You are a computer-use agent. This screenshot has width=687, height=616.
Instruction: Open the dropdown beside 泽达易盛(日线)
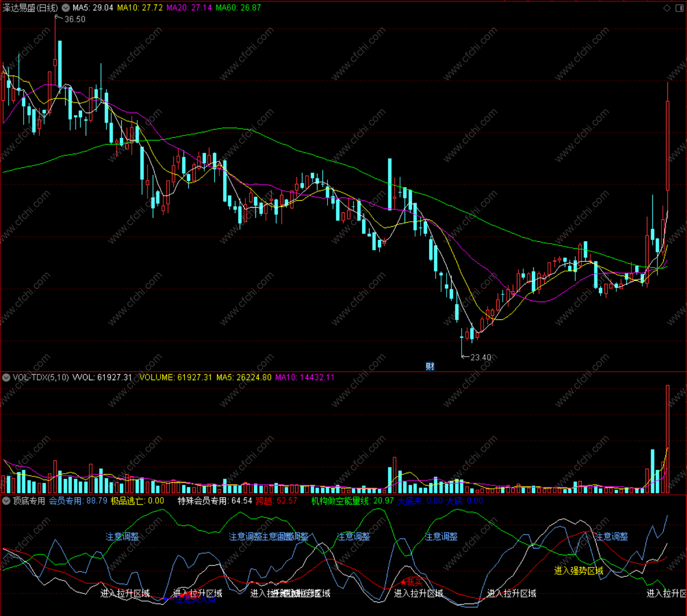[66, 8]
